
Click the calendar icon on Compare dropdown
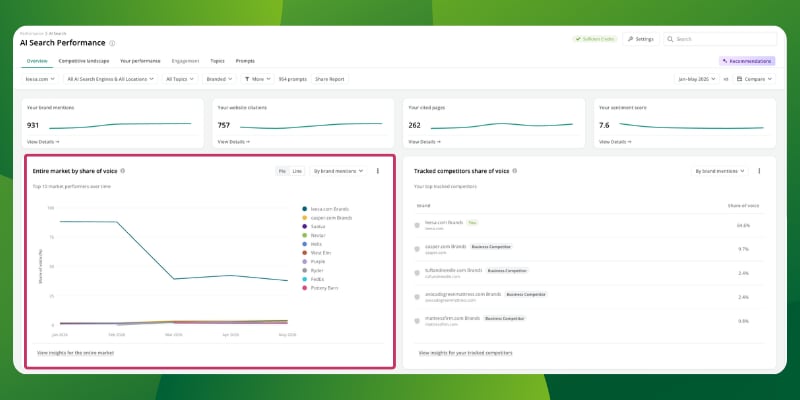pos(739,79)
